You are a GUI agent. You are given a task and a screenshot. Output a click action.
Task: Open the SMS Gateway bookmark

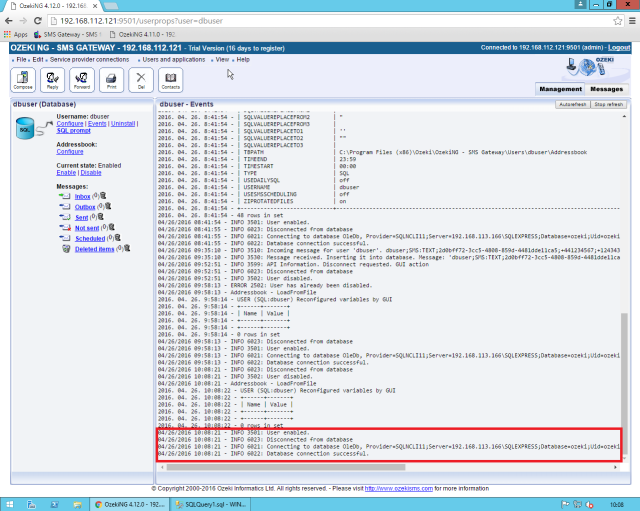point(67,35)
